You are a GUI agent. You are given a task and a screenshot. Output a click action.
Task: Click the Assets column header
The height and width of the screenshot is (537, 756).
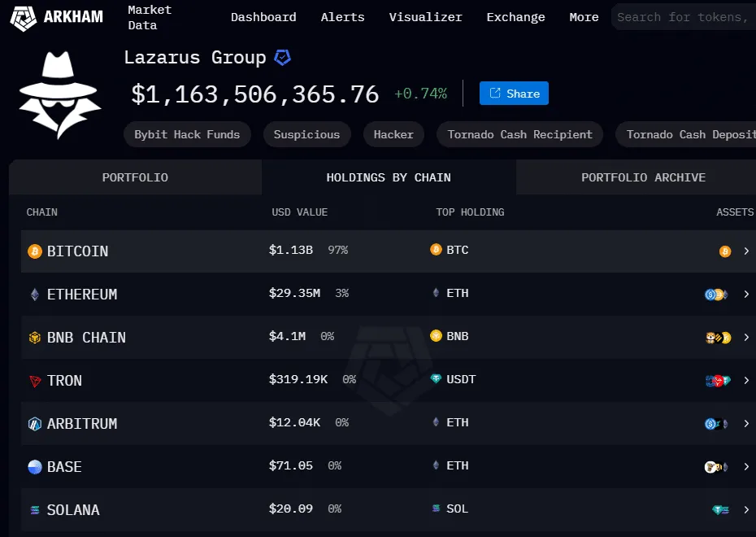coord(735,212)
